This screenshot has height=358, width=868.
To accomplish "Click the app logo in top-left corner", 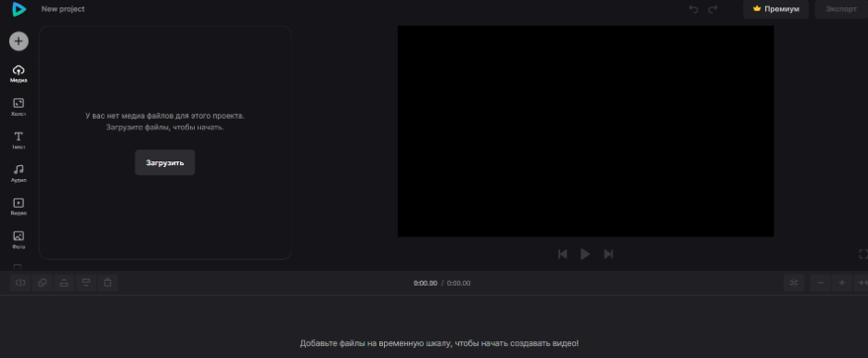I will pos(19,9).
